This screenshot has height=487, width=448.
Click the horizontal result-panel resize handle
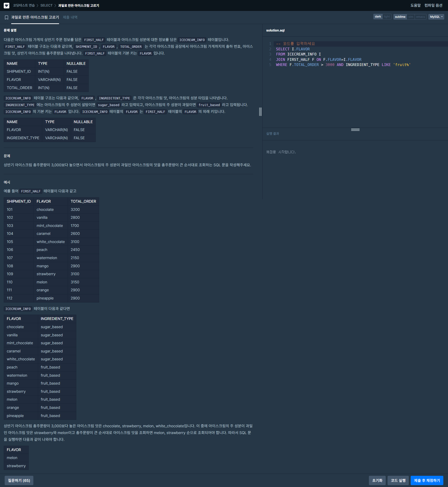355,130
